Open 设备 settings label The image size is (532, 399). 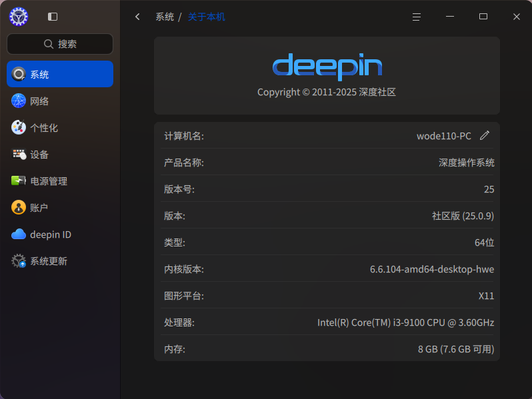pyautogui.click(x=39, y=155)
